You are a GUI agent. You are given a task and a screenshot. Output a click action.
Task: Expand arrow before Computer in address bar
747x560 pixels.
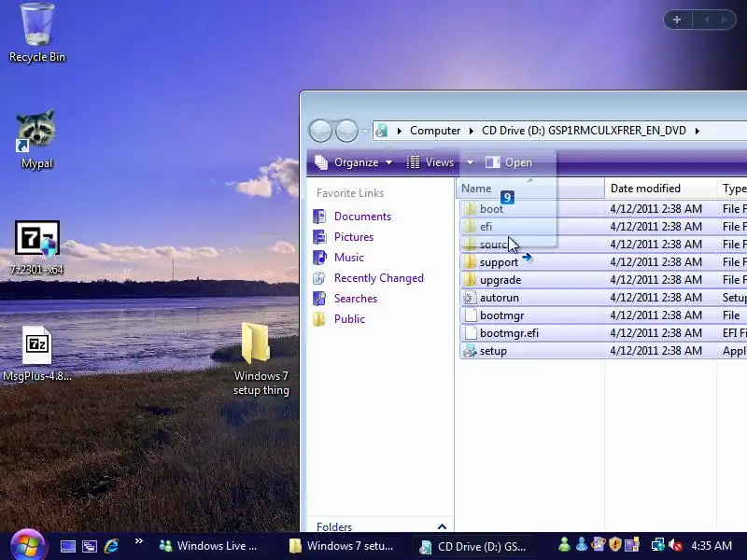click(x=400, y=131)
